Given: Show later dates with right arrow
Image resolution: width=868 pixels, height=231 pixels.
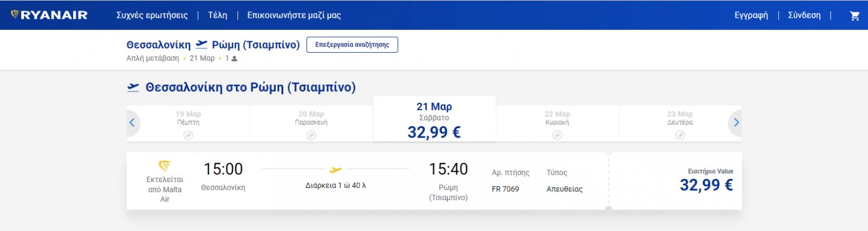Looking at the screenshot, I should click(736, 123).
